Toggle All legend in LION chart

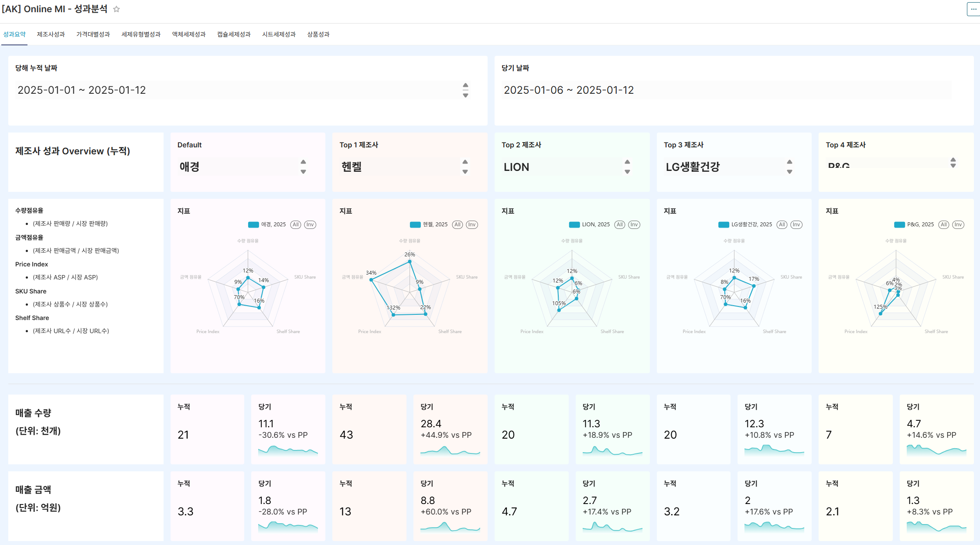click(620, 225)
